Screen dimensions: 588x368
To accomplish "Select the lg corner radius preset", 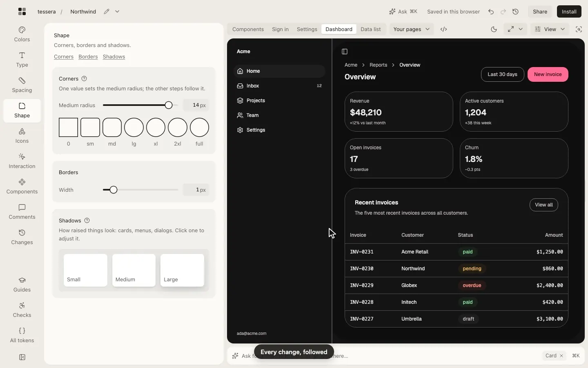I will [x=134, y=128].
